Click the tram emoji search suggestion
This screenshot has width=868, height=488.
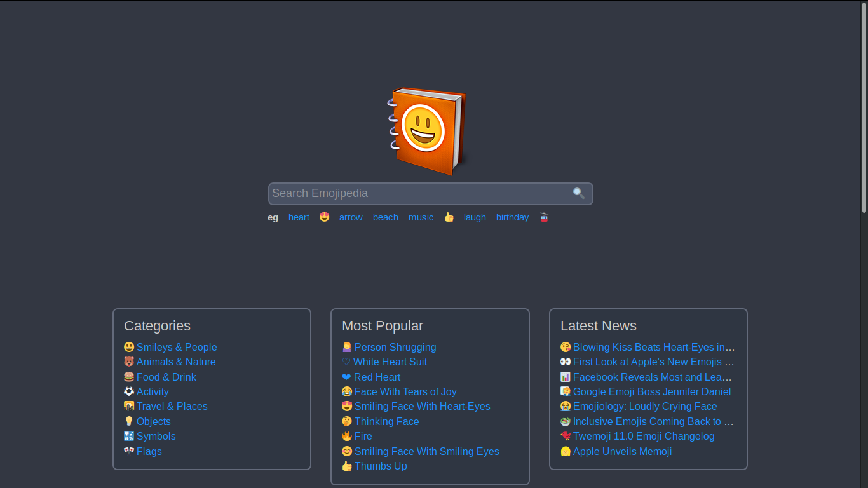544,217
